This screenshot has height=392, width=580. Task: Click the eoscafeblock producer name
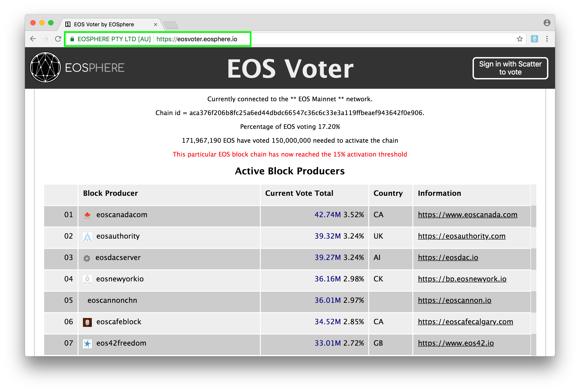(119, 322)
